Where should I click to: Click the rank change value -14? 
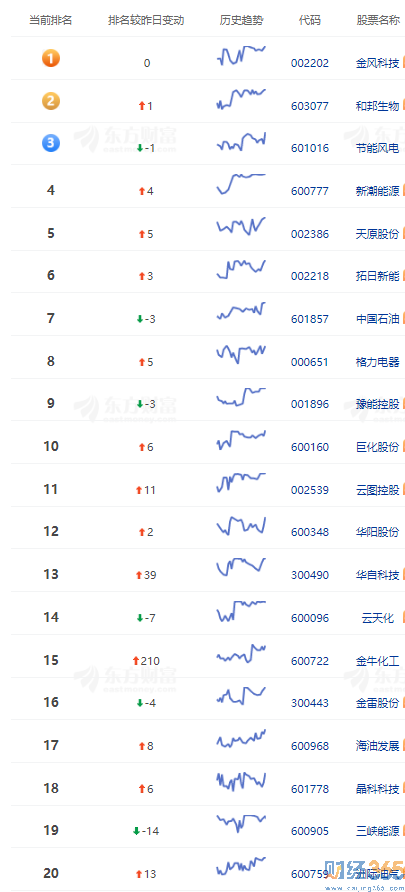tap(151, 832)
